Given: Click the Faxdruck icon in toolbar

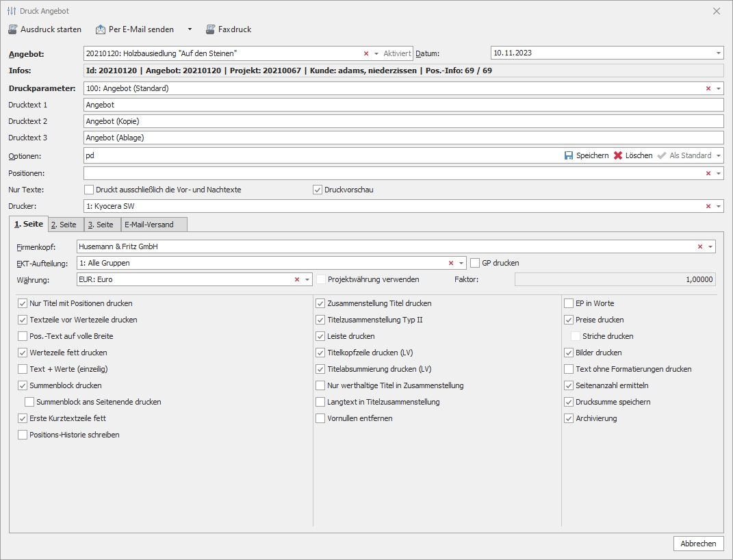Looking at the screenshot, I should pos(210,29).
